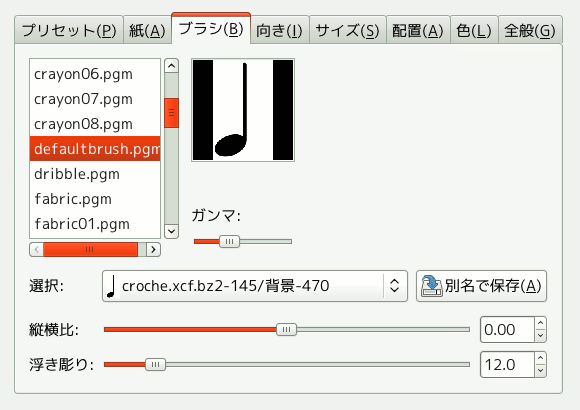The height and width of the screenshot is (410, 580).
Task: Select crayon07.pgm in the brush list
Action: (x=95, y=99)
